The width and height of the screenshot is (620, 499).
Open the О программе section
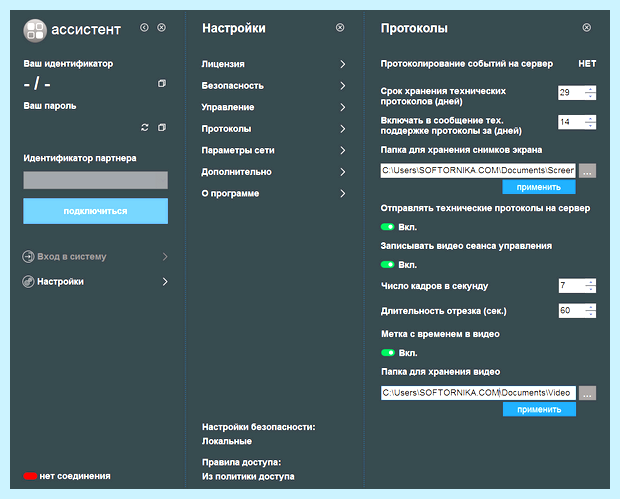274,193
